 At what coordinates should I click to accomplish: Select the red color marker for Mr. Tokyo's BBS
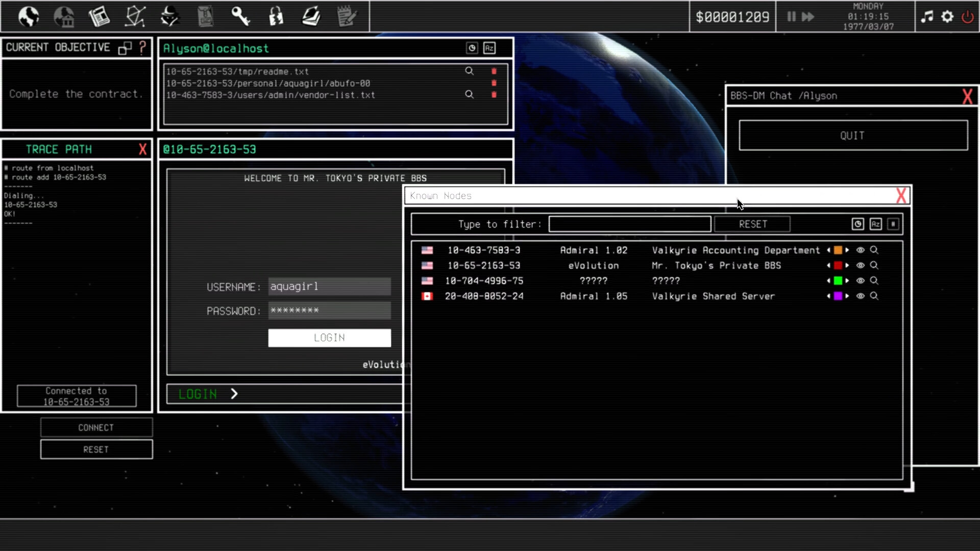(838, 265)
